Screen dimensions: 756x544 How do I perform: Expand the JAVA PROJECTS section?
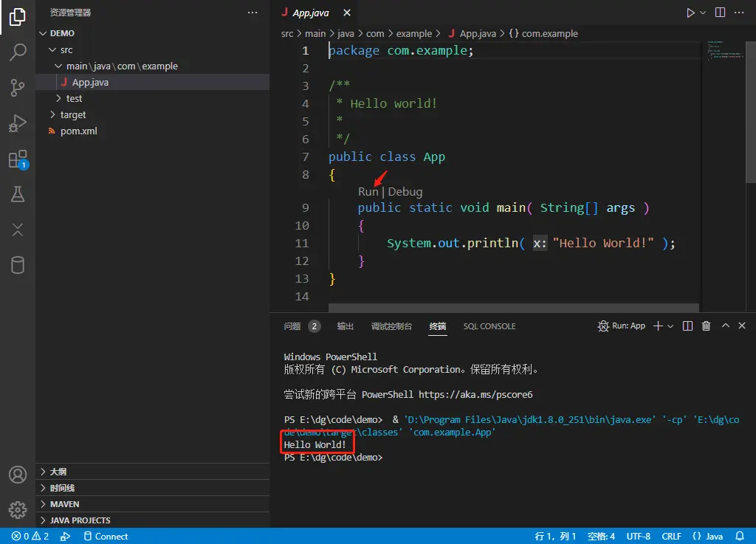[x=152, y=520]
